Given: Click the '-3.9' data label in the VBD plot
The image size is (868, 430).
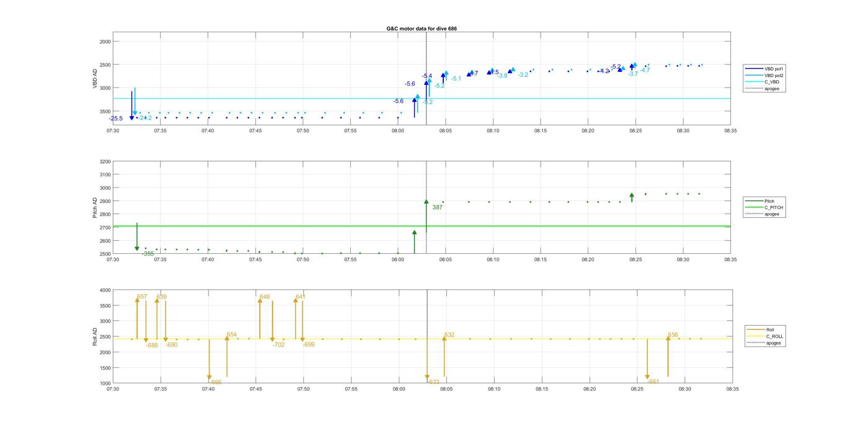Looking at the screenshot, I should click(502, 76).
